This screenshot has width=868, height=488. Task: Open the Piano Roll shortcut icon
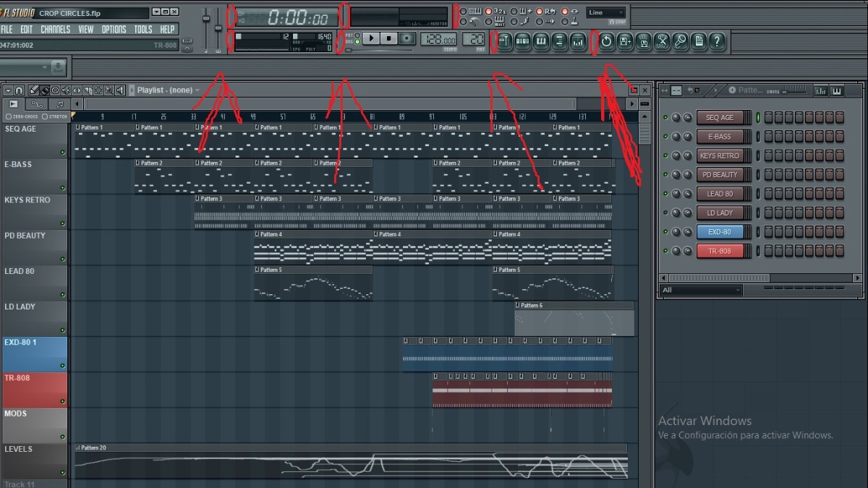point(541,42)
